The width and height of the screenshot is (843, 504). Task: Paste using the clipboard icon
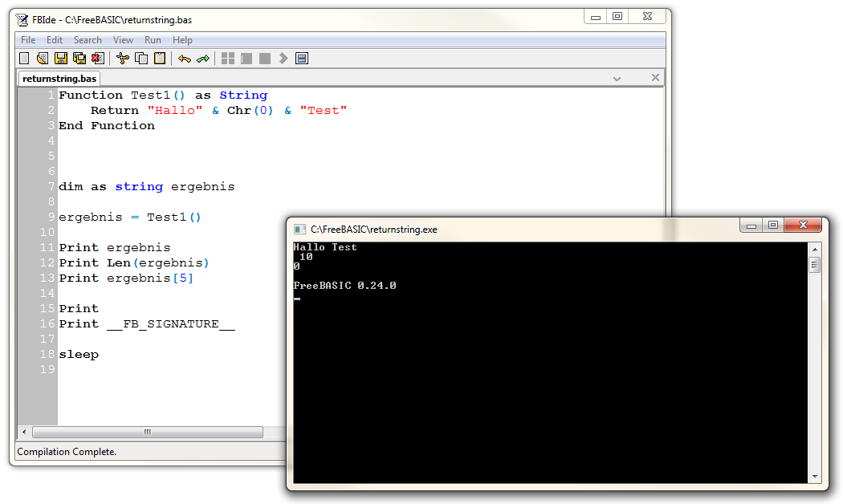[x=160, y=58]
